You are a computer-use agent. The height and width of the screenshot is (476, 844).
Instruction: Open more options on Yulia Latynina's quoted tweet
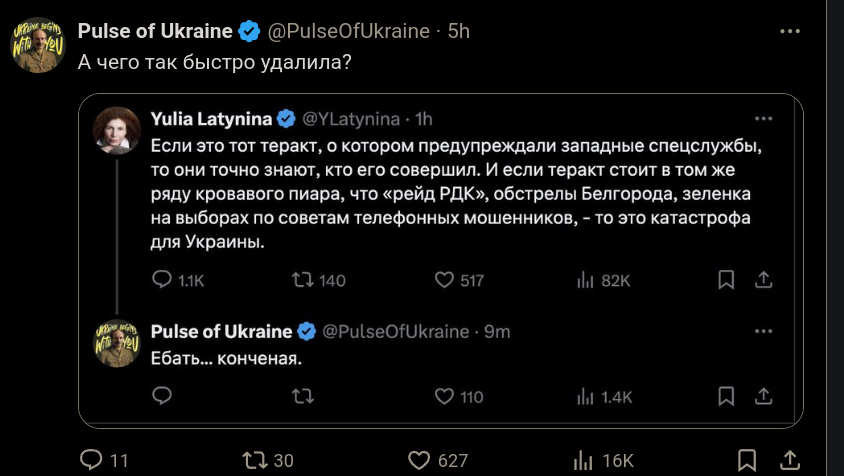[763, 118]
